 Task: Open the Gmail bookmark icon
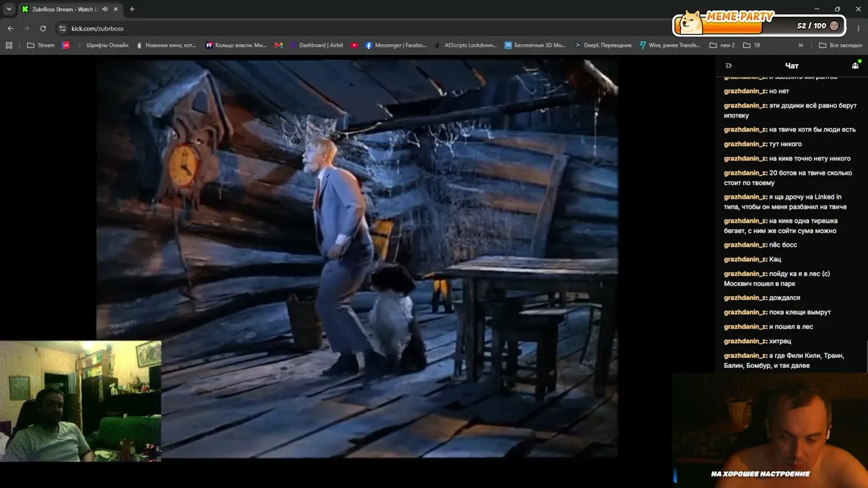[x=279, y=45]
